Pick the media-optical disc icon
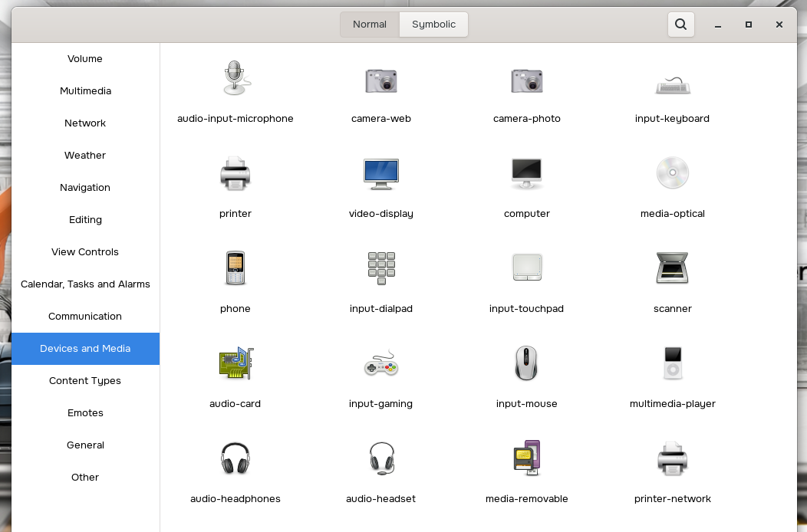Viewport: 807px width, 532px height. coord(672,173)
